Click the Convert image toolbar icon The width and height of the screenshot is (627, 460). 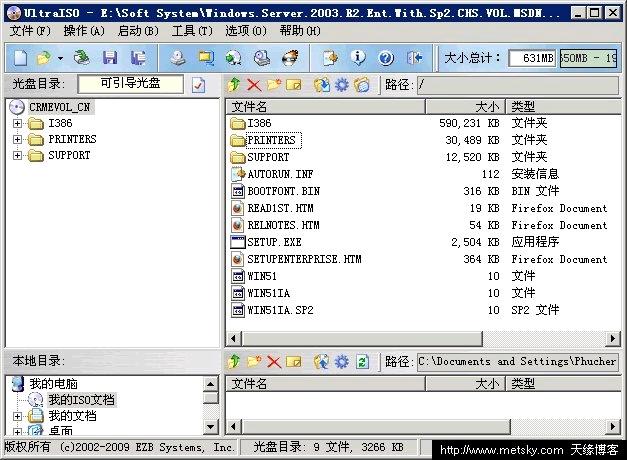point(234,58)
